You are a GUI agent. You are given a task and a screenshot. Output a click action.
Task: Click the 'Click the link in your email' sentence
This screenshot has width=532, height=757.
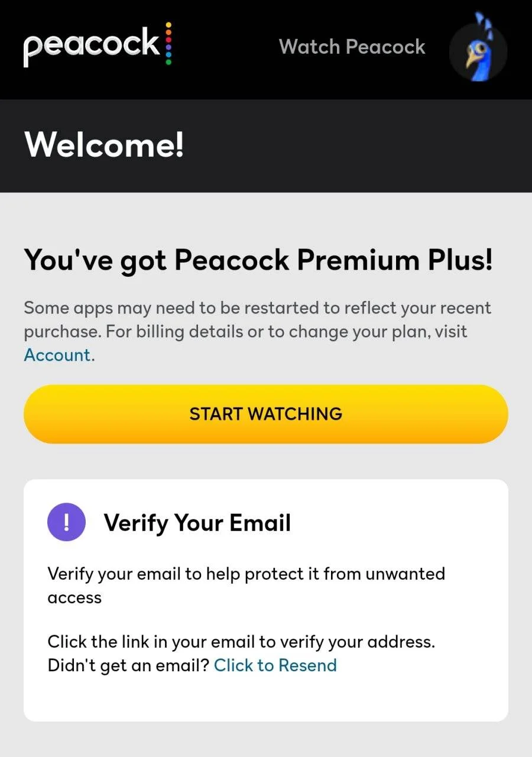[241, 642]
